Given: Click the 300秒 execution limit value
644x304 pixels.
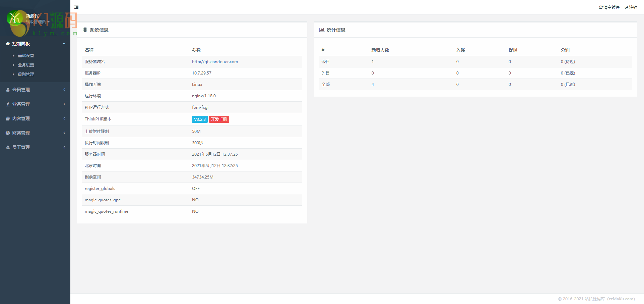Looking at the screenshot, I should click(x=198, y=143).
